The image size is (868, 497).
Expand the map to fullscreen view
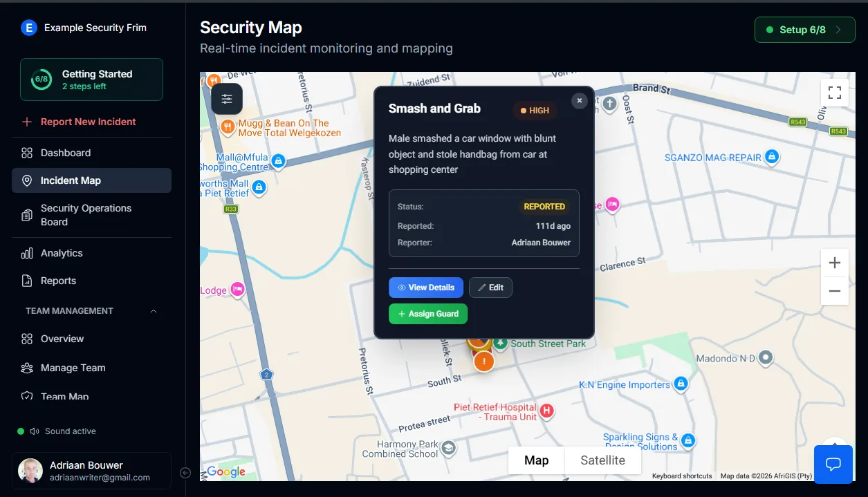835,92
